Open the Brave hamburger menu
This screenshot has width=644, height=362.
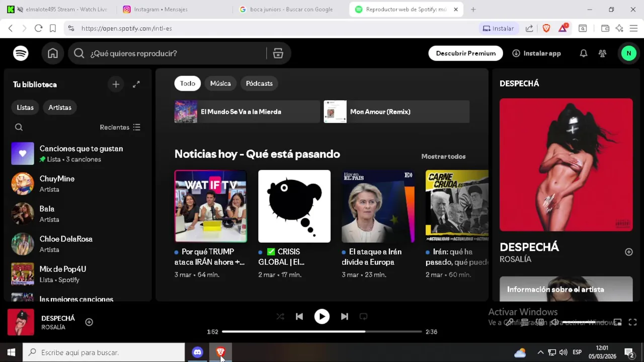coord(633,28)
